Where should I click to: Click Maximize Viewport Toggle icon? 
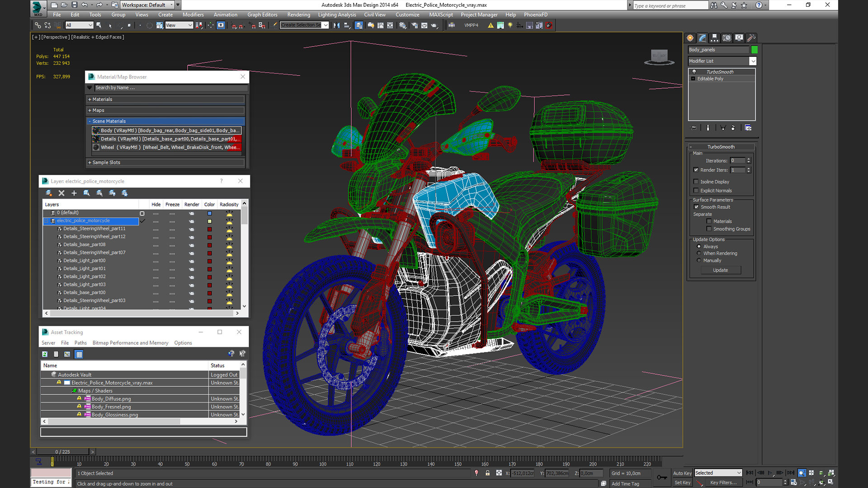click(x=831, y=482)
